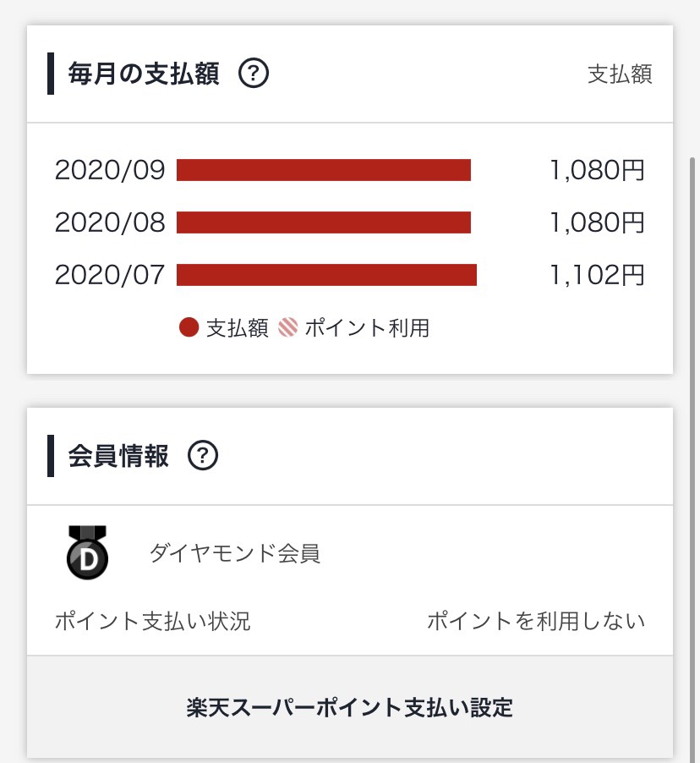Select the 2020/08 payment bar
The width and height of the screenshot is (700, 763).
[x=324, y=222]
